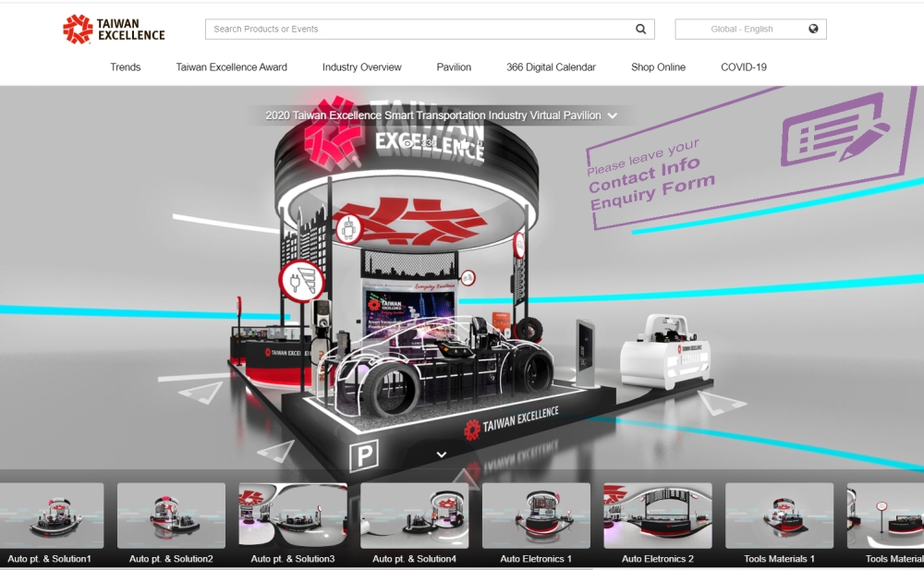Viewport: 924px width, 570px height.
Task: Select the Auto pt. & Solution3 thumbnail
Action: [293, 516]
